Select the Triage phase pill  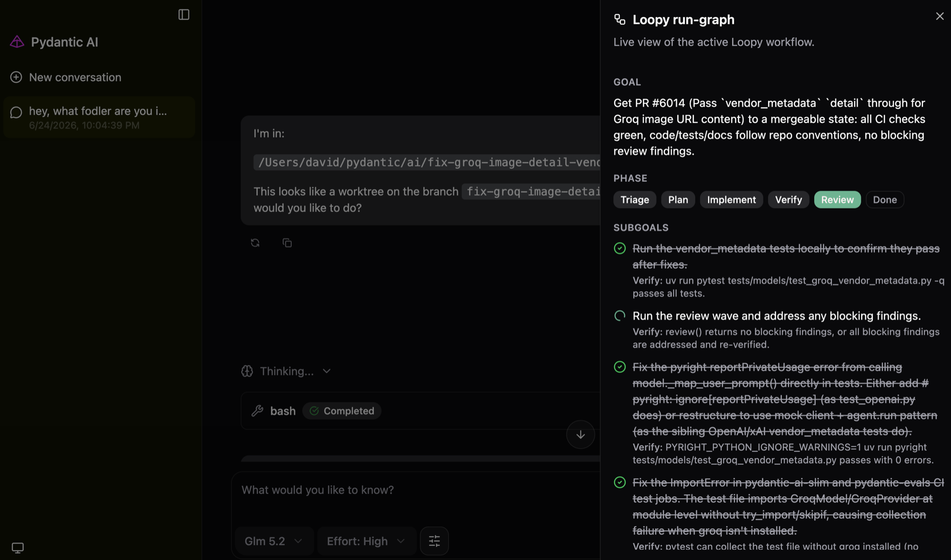coord(635,200)
